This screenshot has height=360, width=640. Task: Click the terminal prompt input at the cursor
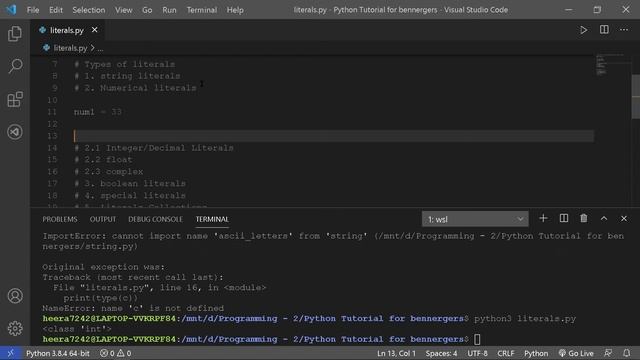(x=477, y=339)
